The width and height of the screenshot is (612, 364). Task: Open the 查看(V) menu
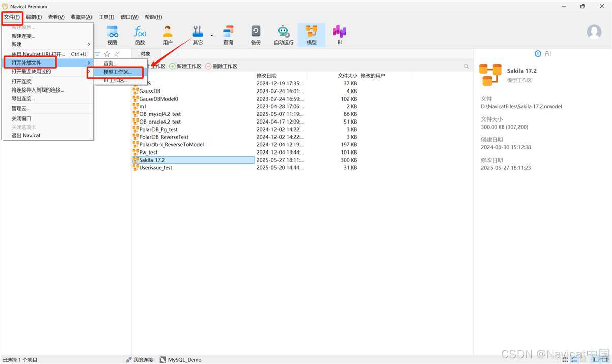pyautogui.click(x=56, y=17)
